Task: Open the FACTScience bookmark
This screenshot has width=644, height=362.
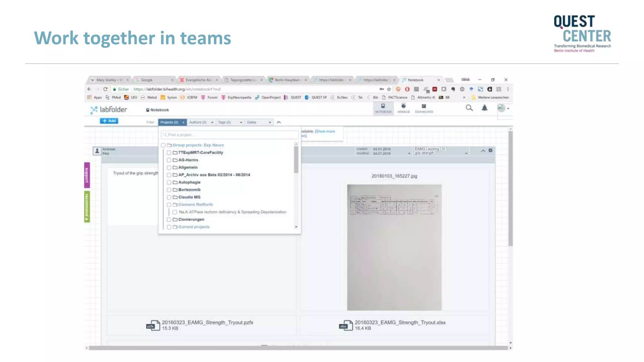Action: 395,97
